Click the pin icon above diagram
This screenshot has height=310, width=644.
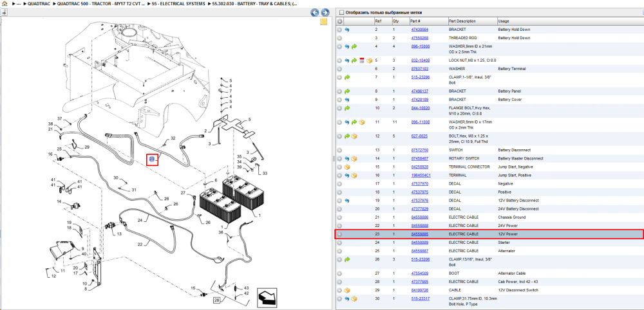tap(4, 12)
